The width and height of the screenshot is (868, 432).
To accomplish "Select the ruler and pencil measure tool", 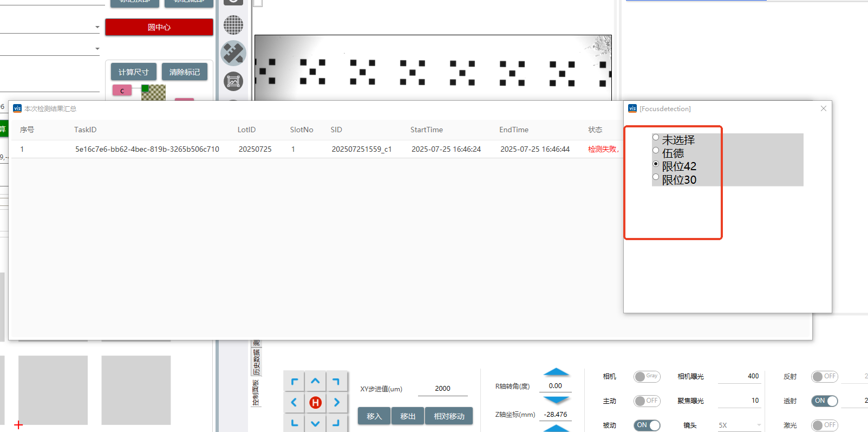I will 233,53.
